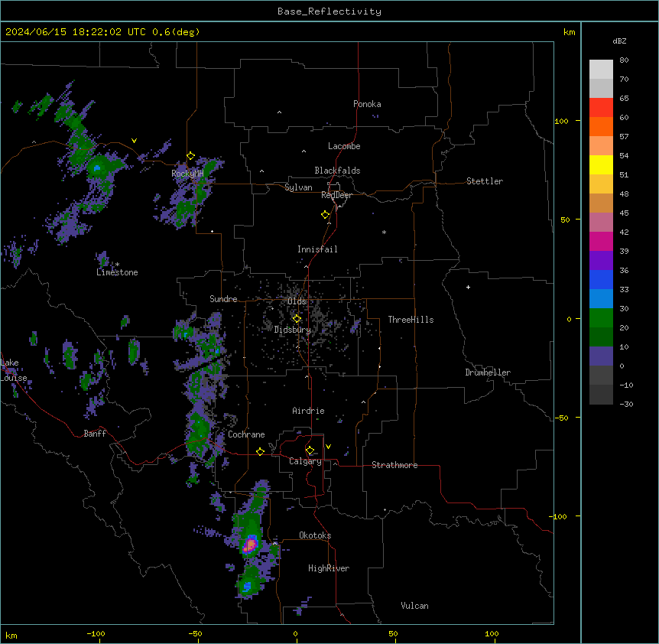The height and width of the screenshot is (644, 659).
Task: Pick the purple 36-39 dBZ legend swatch
Action: click(x=601, y=261)
